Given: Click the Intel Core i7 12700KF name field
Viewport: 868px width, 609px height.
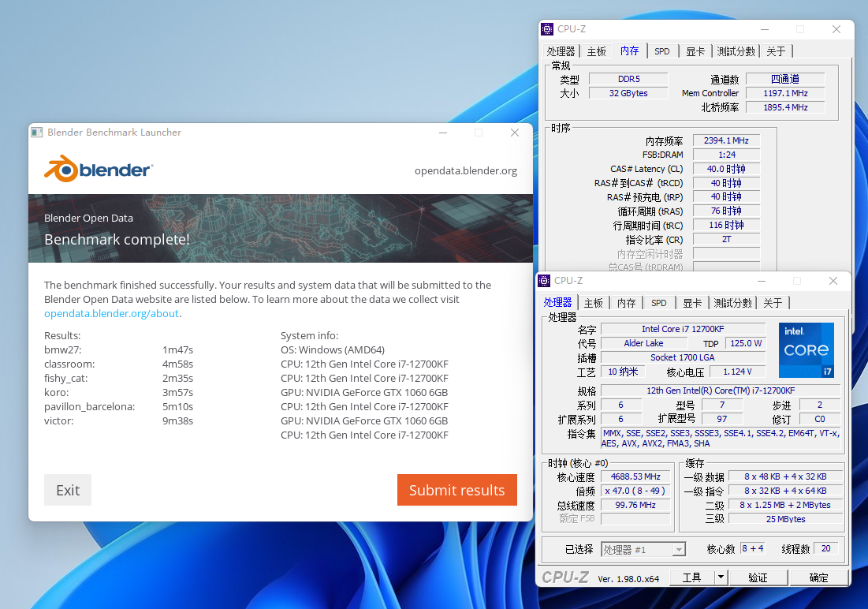Looking at the screenshot, I should 683,329.
